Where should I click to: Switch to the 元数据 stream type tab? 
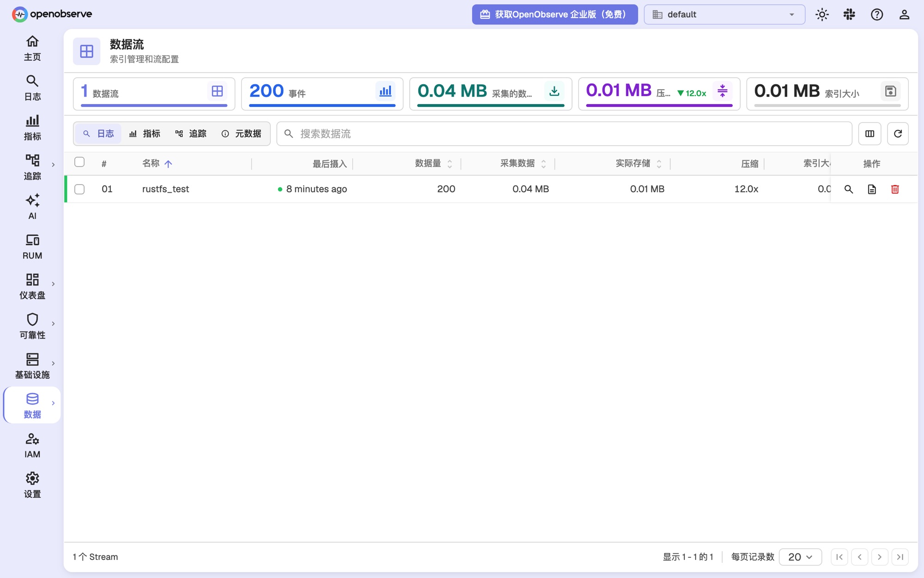point(241,134)
